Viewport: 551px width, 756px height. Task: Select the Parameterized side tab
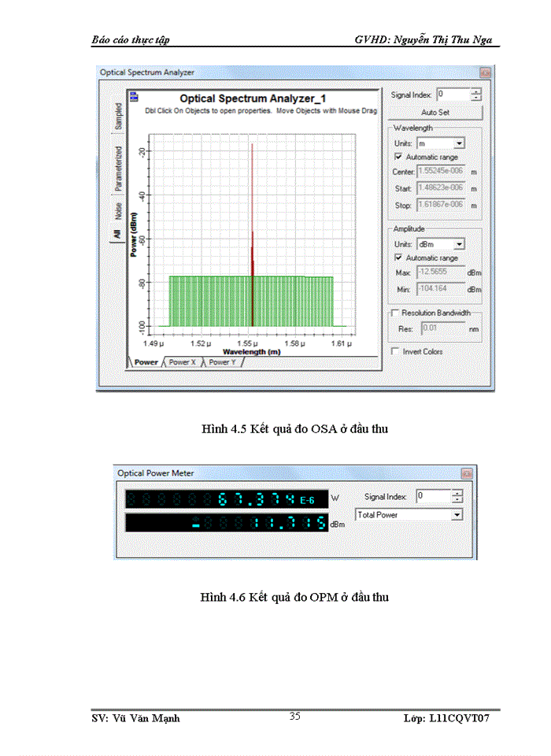[118, 169]
